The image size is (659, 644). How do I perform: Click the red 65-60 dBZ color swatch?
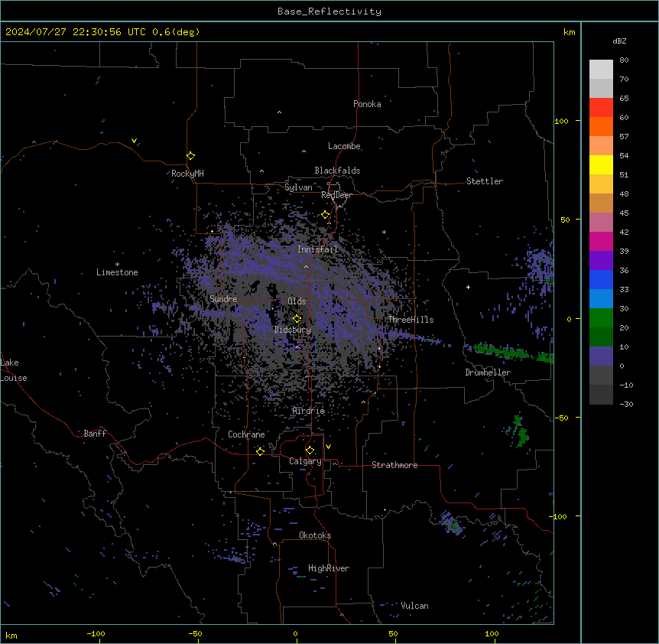tap(601, 107)
